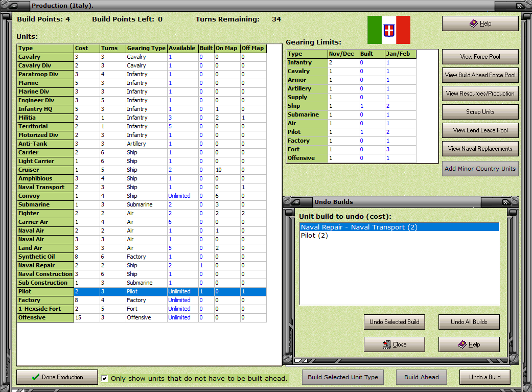The width and height of the screenshot is (532, 392).
Task: Select the Offensive unit row in Units table
Action: [142, 318]
